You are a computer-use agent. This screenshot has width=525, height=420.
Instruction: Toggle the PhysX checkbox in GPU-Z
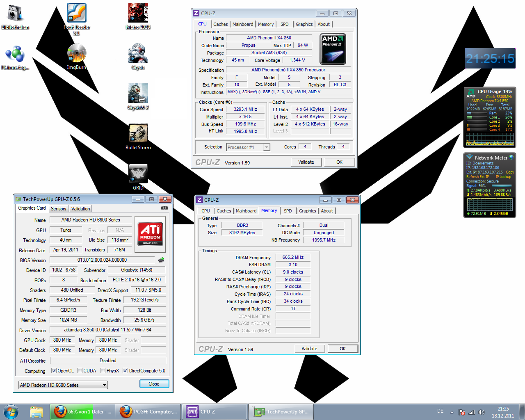click(103, 371)
